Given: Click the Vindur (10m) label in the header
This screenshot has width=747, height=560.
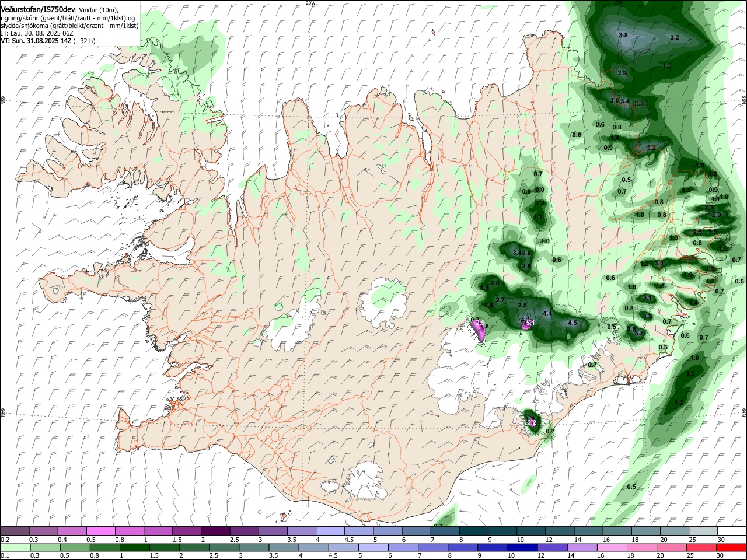Looking at the screenshot, I should (x=98, y=9).
